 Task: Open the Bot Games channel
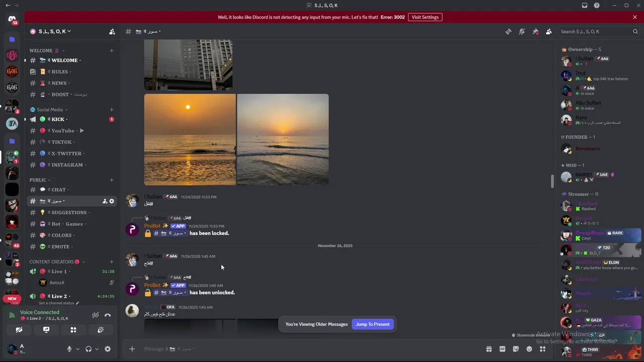click(x=72, y=224)
